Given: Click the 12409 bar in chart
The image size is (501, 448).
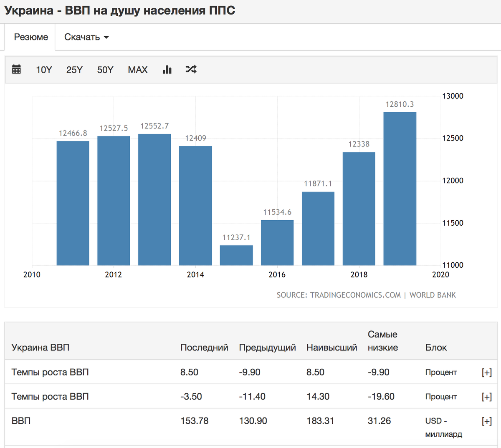Looking at the screenshot, I should click(195, 206).
